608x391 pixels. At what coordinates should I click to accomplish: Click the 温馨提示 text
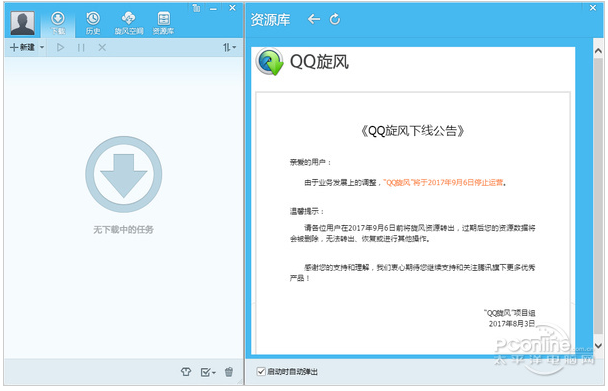(306, 211)
